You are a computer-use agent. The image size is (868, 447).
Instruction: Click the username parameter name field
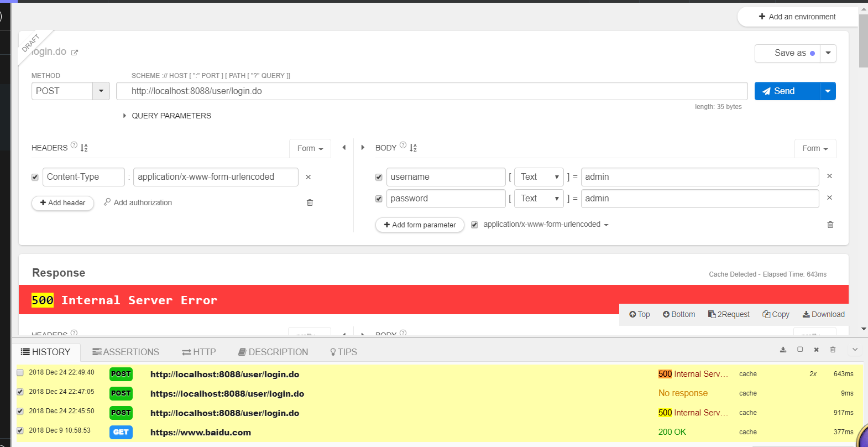click(446, 177)
